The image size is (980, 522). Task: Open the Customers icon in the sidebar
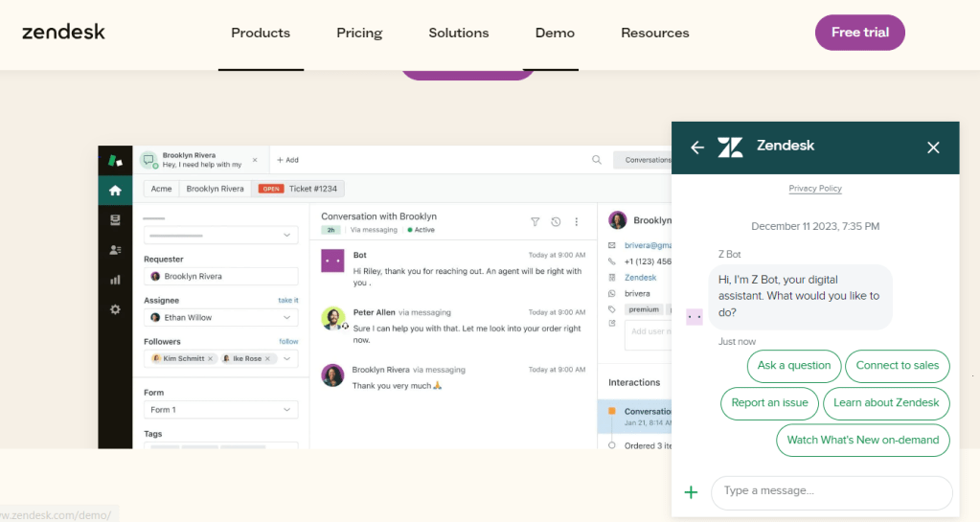115,250
